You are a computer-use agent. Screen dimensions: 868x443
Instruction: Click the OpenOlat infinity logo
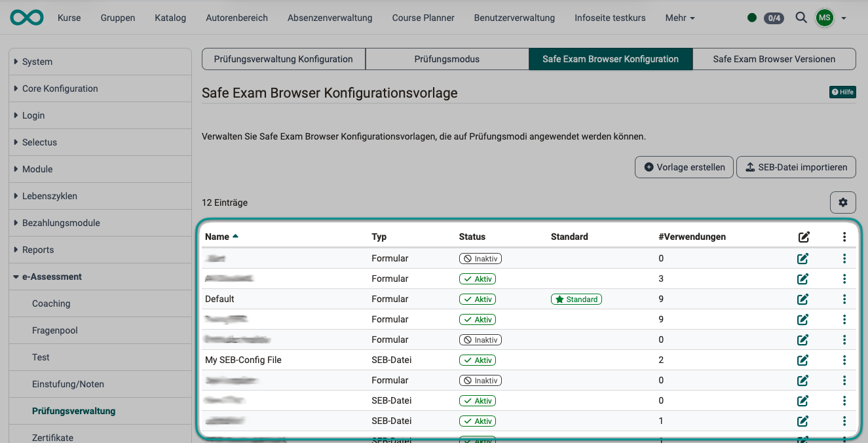27,18
